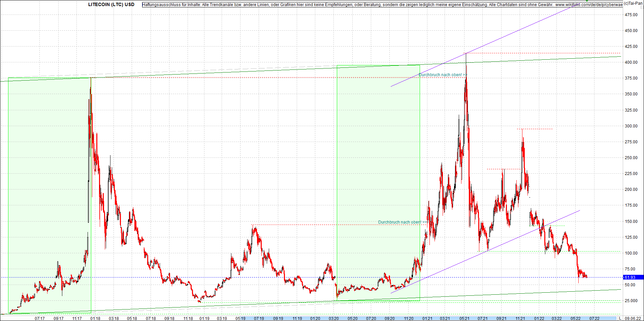The height and width of the screenshot is (321, 644).
Task: Click the 450.00 price axis label
Action: click(x=631, y=31)
